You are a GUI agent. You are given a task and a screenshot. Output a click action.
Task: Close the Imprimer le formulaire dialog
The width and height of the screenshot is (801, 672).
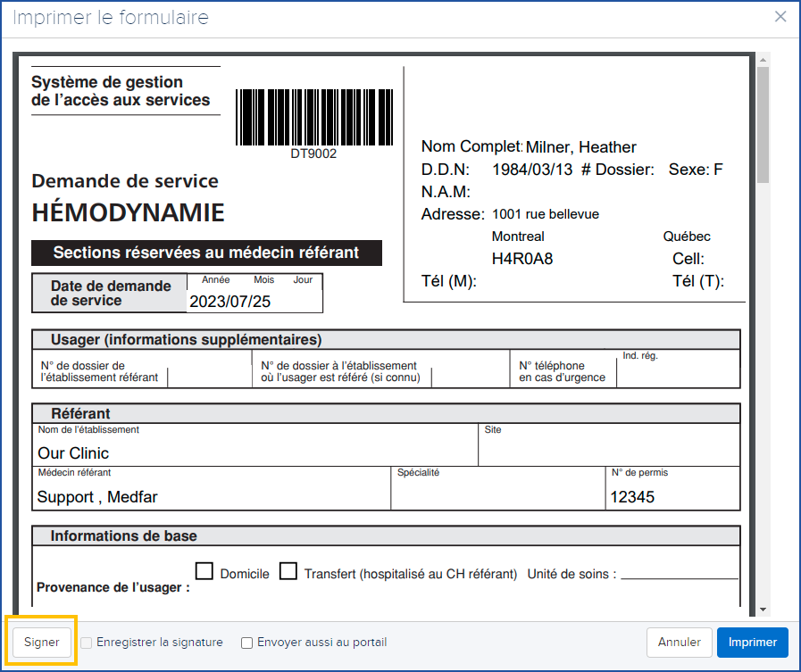(780, 17)
